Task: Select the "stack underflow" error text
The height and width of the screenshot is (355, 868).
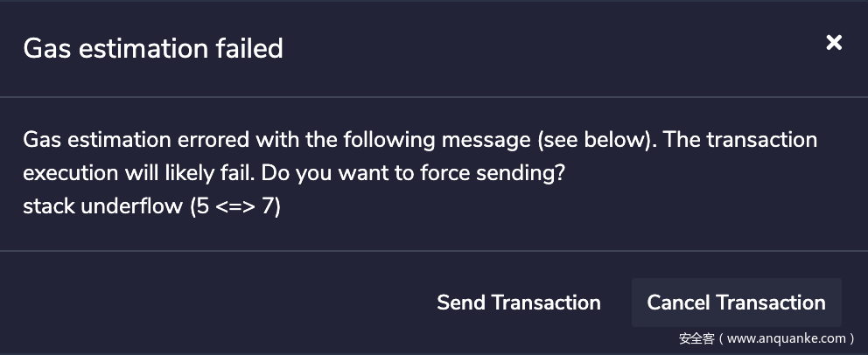Action: [103, 209]
